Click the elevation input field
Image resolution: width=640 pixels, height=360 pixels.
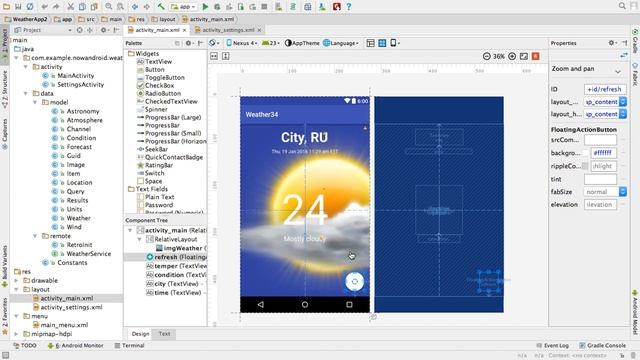click(600, 204)
